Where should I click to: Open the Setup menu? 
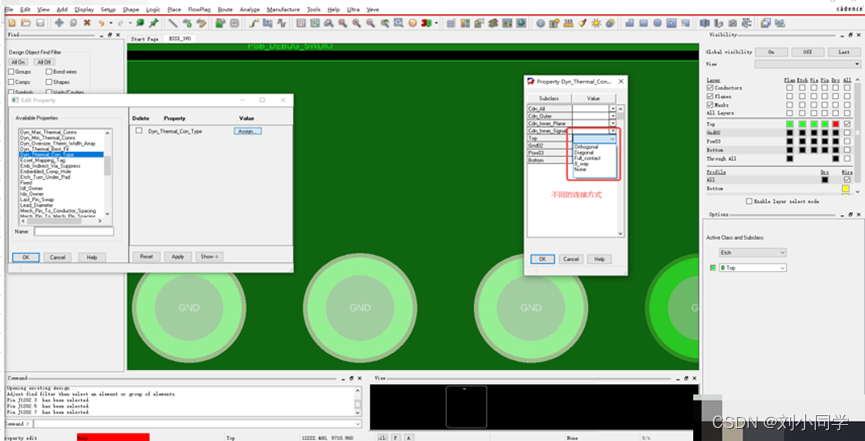tap(108, 9)
